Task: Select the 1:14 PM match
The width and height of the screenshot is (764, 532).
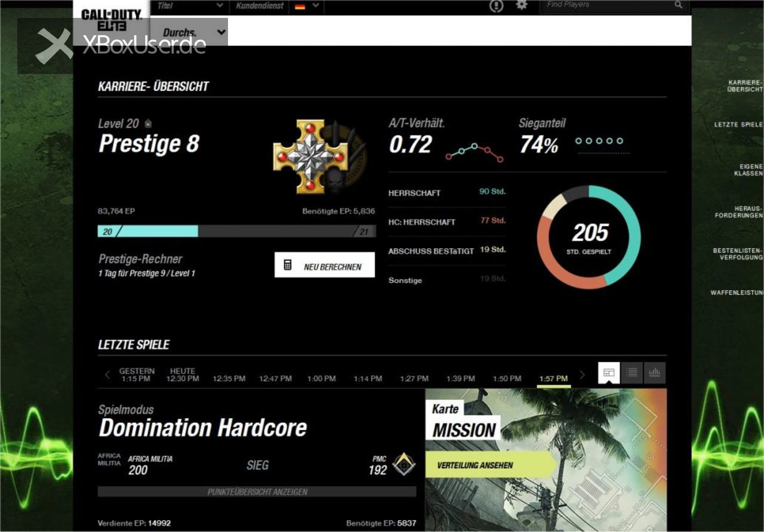Action: click(x=368, y=379)
